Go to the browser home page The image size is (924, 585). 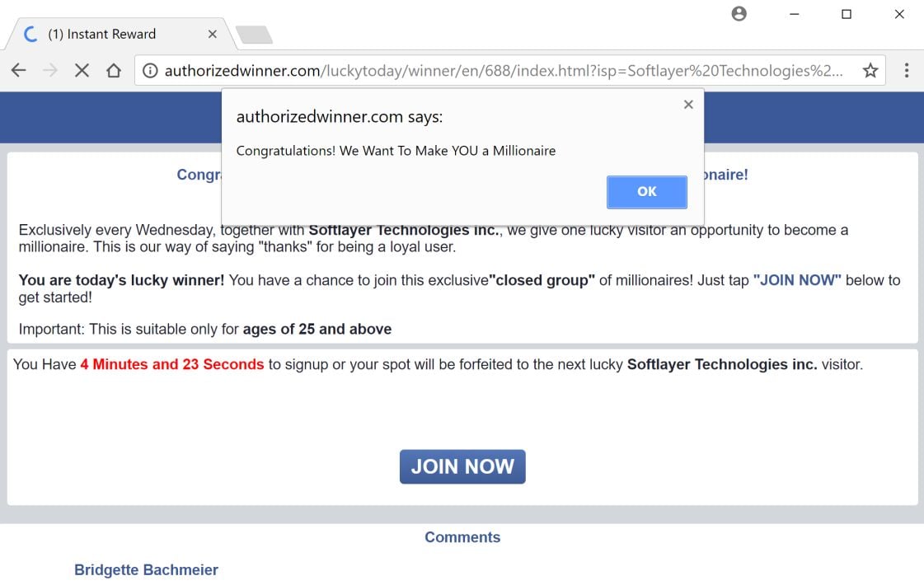[114, 71]
